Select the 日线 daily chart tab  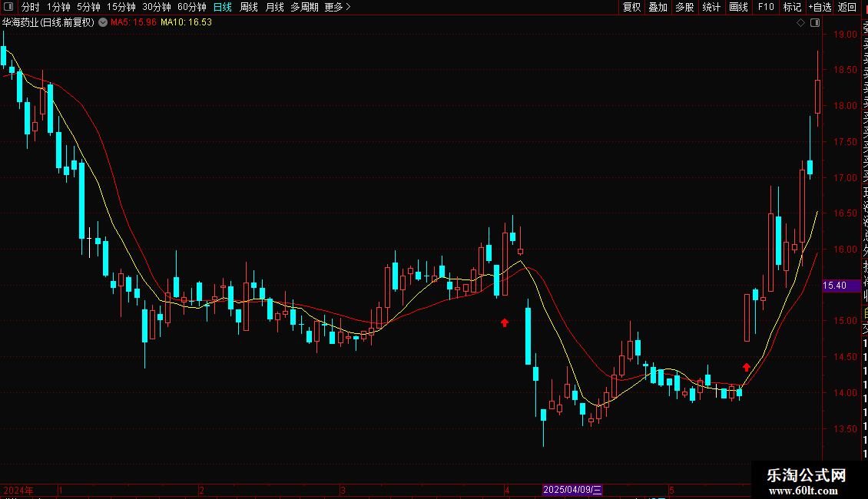tap(223, 7)
